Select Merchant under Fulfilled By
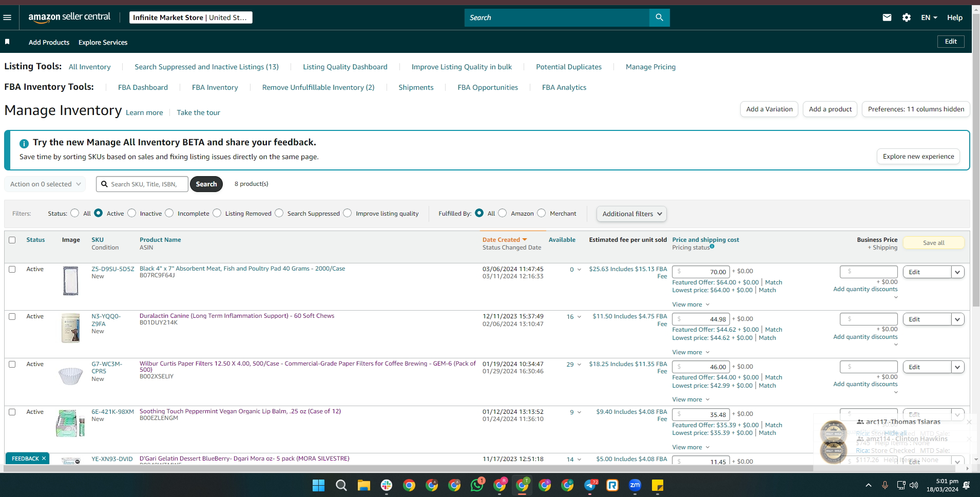 point(542,213)
